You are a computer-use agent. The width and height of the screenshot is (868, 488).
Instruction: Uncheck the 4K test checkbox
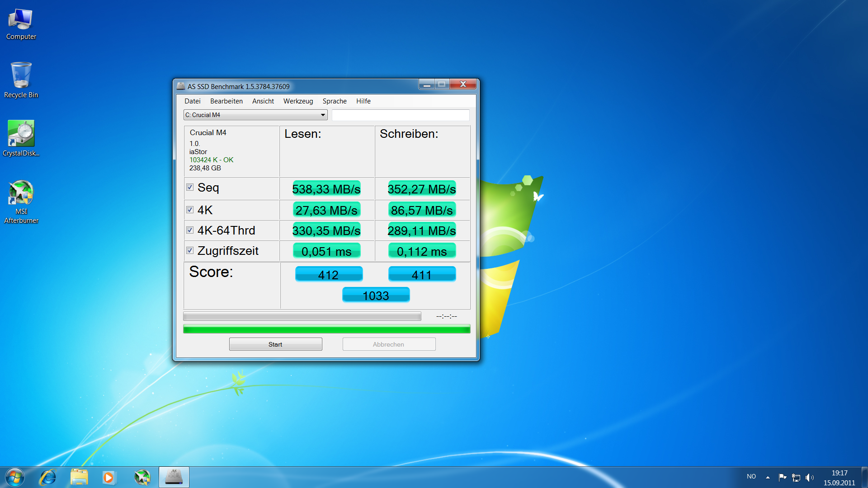190,210
